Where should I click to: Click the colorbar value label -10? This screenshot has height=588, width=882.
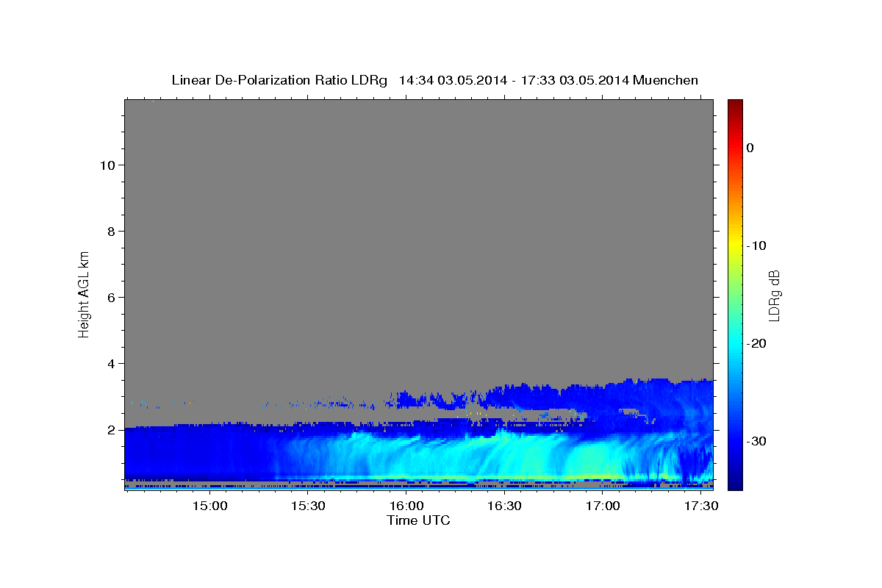tap(756, 245)
